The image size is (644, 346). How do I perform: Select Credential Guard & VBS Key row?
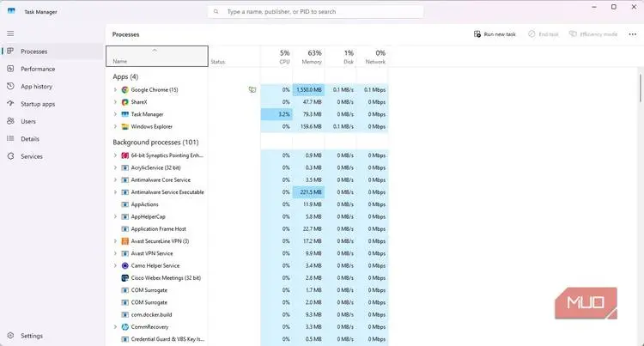click(x=247, y=339)
